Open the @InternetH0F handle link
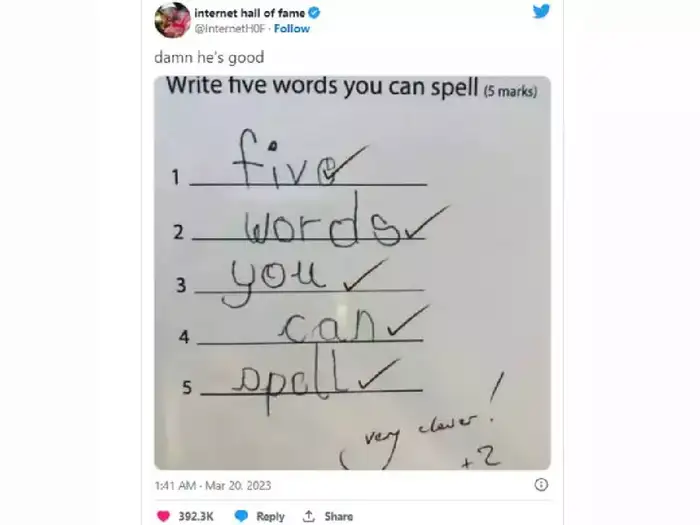 click(x=229, y=29)
